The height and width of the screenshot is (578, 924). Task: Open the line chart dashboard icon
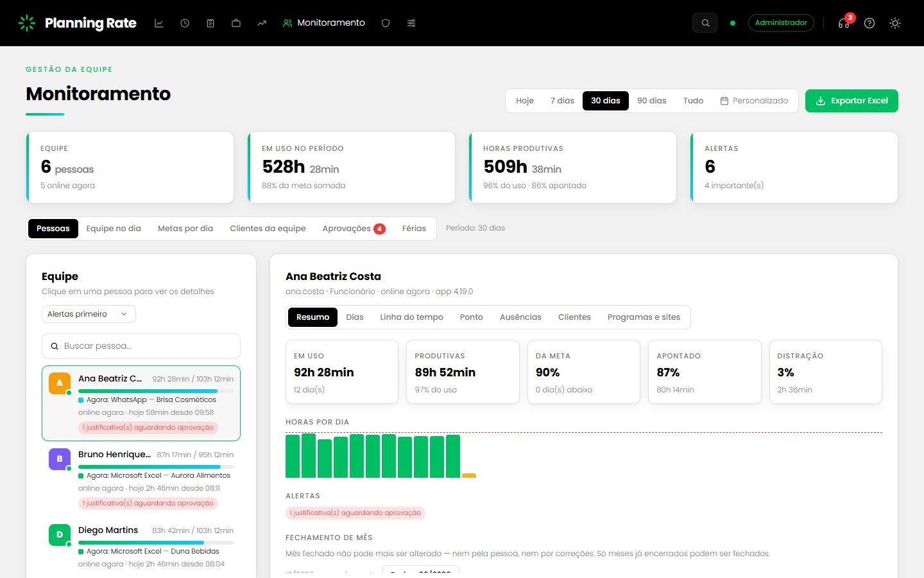159,23
